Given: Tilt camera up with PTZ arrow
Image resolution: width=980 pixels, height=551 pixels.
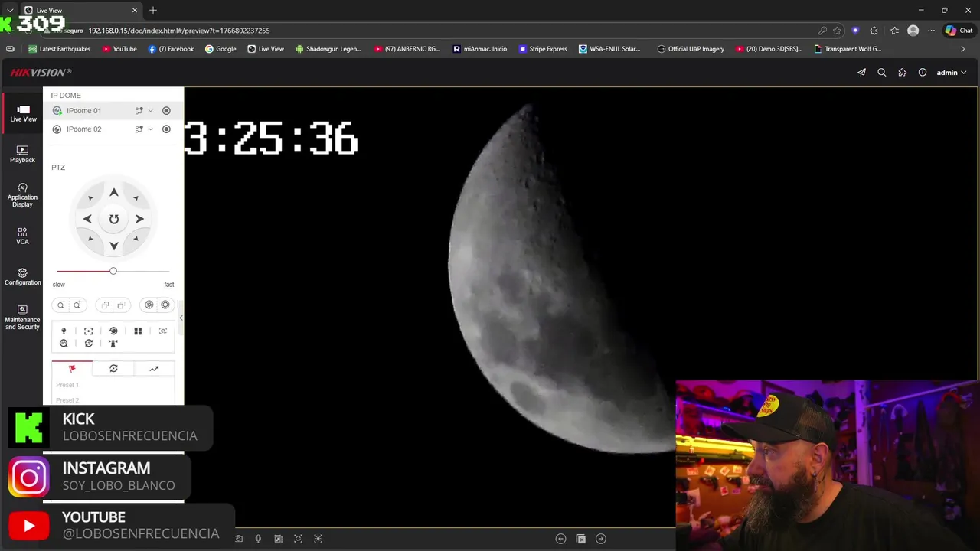Looking at the screenshot, I should click(x=113, y=193).
